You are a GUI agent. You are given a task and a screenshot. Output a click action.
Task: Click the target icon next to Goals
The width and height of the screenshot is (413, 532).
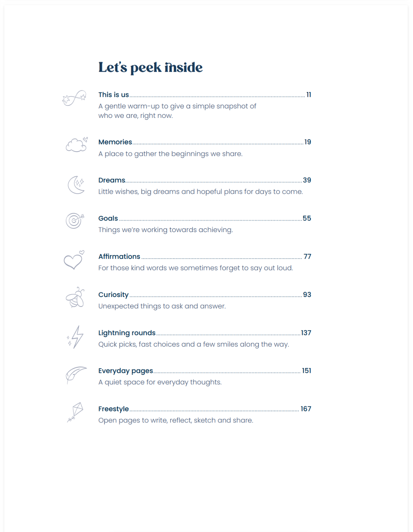pos(75,220)
